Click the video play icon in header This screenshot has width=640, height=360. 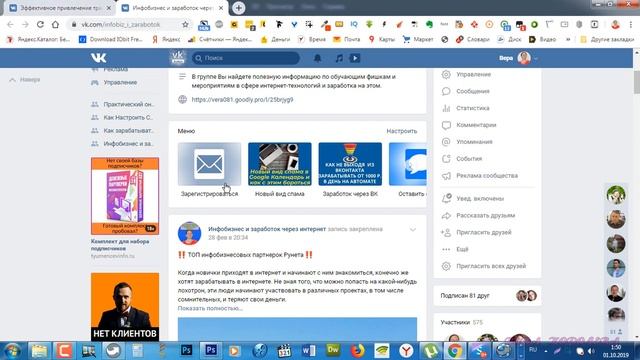click(x=355, y=58)
